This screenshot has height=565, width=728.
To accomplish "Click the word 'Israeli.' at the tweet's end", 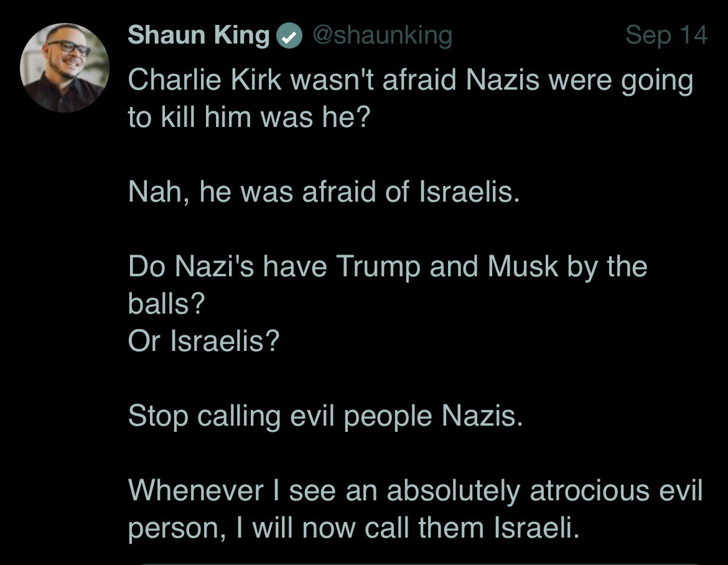I will coord(537,528).
